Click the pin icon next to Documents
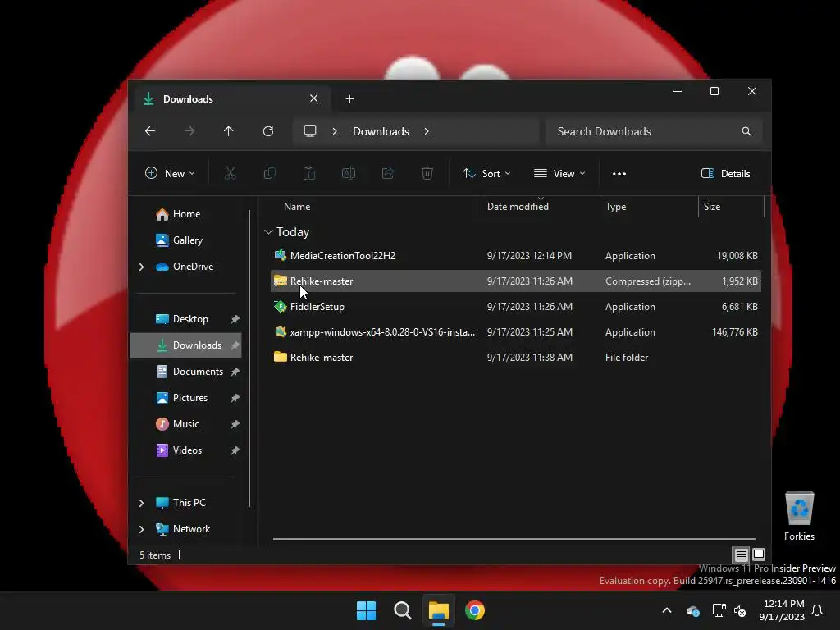Viewport: 840px width, 630px height. click(235, 372)
